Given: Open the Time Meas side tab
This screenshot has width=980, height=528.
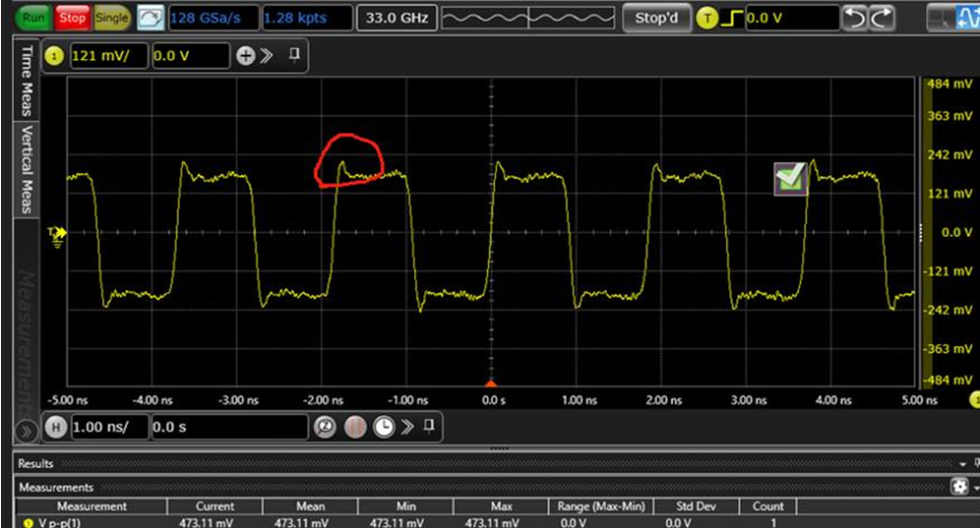Looking at the screenshot, I should coord(27,80).
